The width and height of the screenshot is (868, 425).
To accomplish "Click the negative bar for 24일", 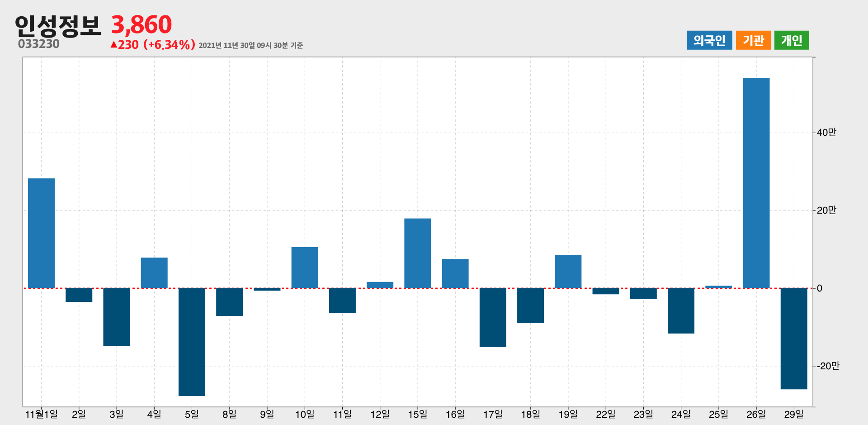I will (x=681, y=311).
